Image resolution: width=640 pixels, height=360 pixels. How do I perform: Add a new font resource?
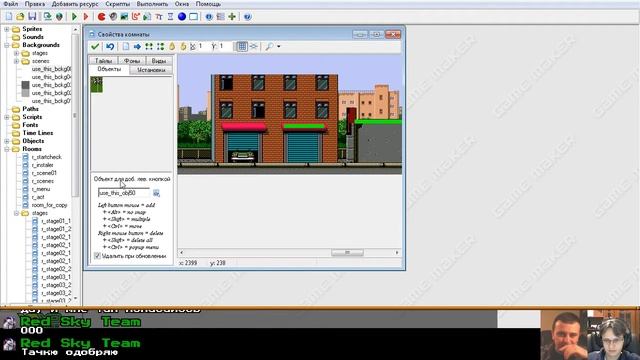pos(159,16)
